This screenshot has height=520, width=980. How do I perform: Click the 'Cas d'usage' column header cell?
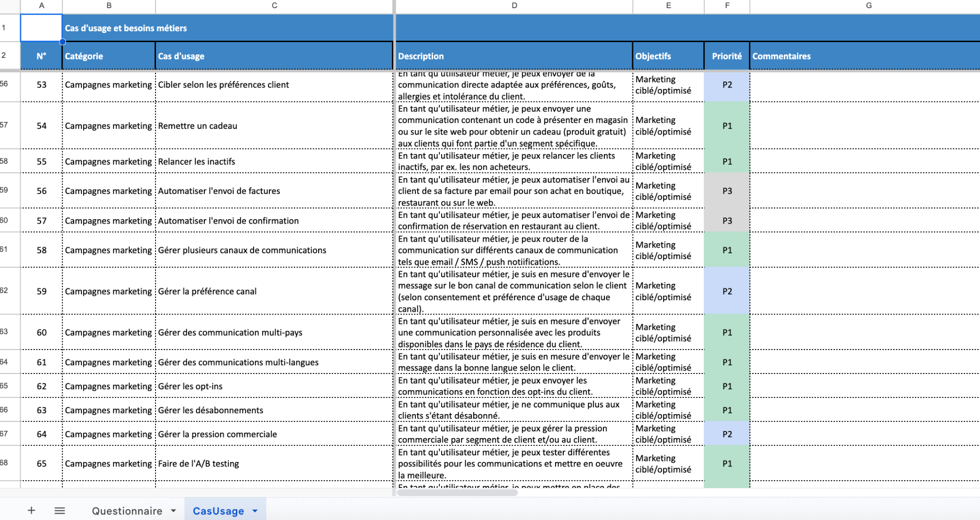coord(274,56)
